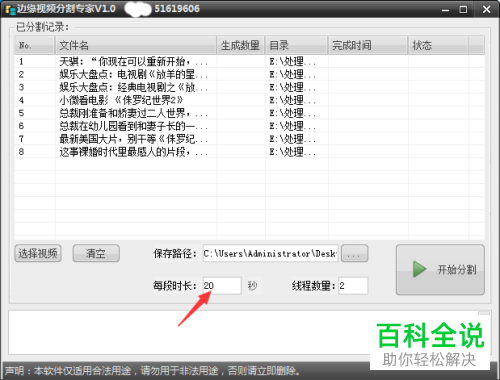Image resolution: width=500 pixels, height=380 pixels.
Task: Close the 边缘视频分割专家 window
Action: pos(486,10)
